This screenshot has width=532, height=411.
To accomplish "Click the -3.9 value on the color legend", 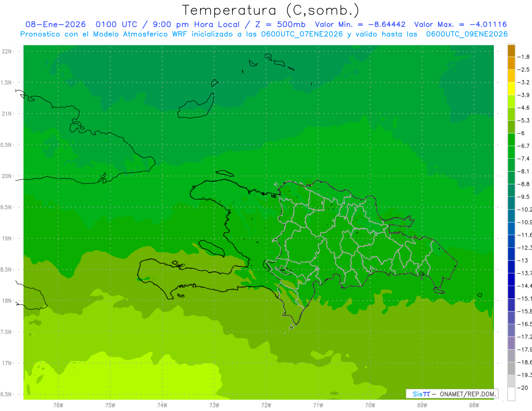I will 524,95.
